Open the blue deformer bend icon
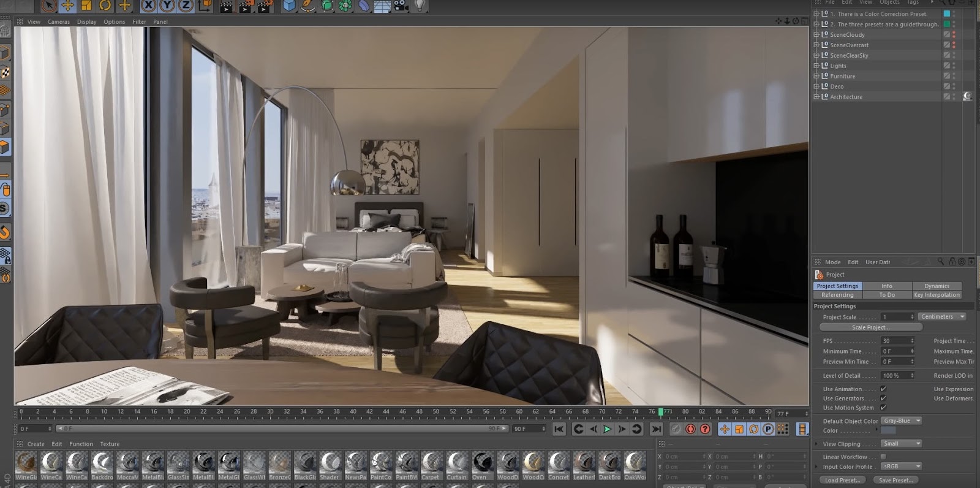 click(364, 6)
